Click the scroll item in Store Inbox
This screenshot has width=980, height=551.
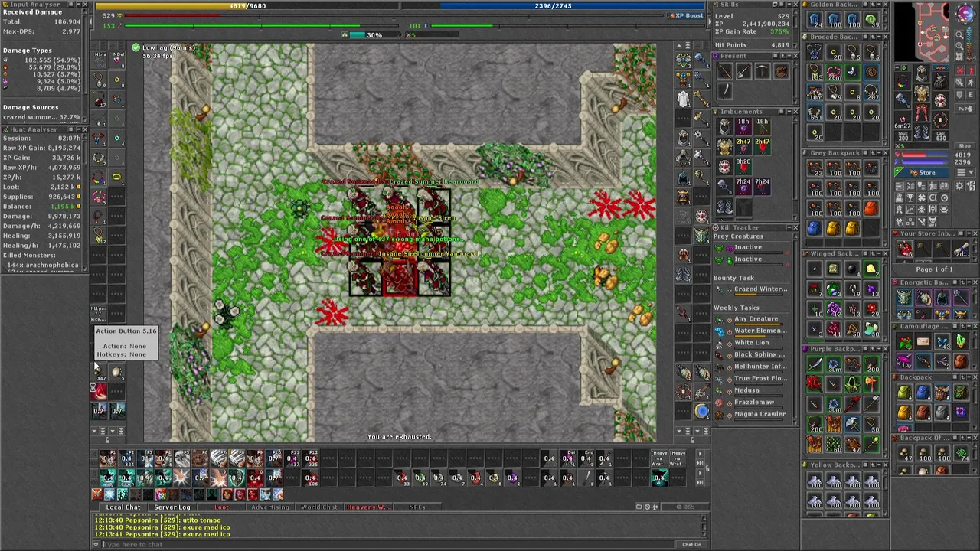[x=961, y=249]
